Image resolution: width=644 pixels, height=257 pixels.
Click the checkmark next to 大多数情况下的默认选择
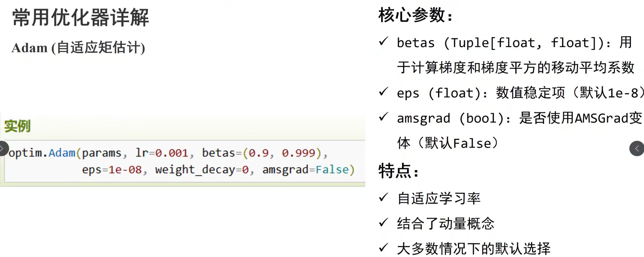point(383,248)
